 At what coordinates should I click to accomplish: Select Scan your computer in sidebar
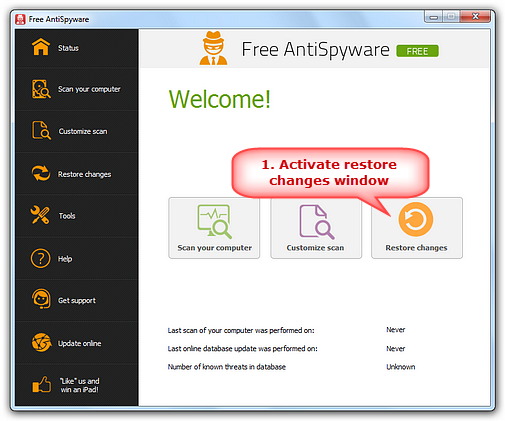[89, 89]
